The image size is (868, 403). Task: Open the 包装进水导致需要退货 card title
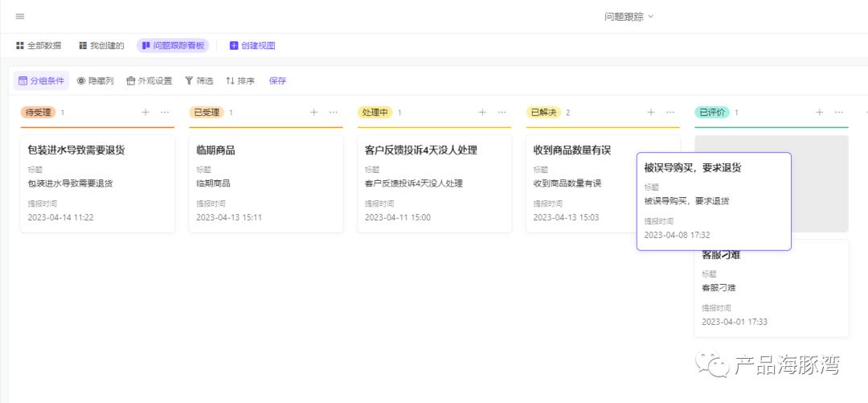(76, 150)
